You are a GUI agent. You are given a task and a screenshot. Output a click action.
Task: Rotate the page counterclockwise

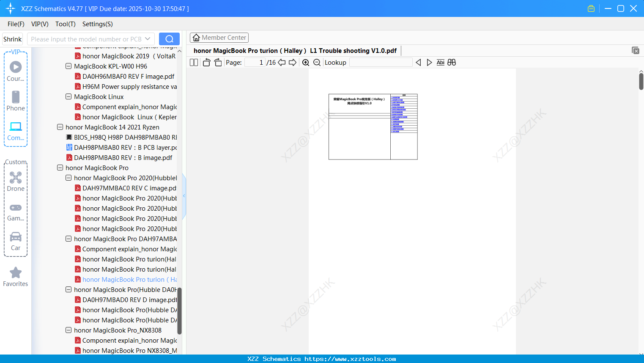[207, 63]
